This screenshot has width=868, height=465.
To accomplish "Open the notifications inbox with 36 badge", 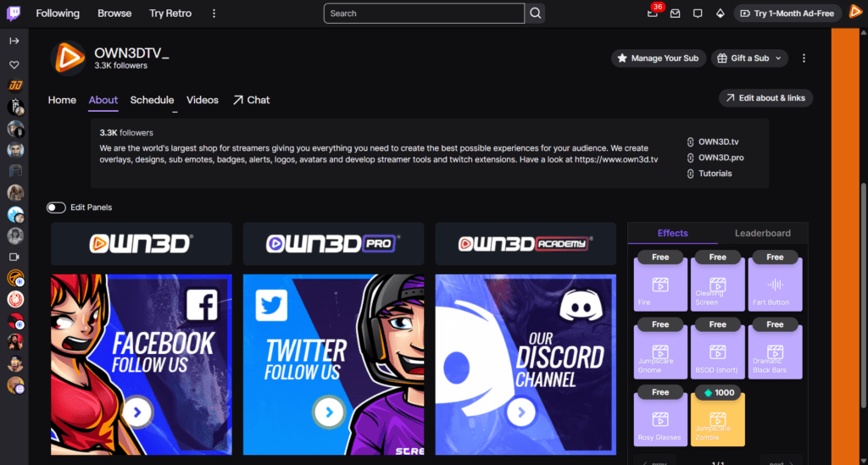I will pos(653,14).
